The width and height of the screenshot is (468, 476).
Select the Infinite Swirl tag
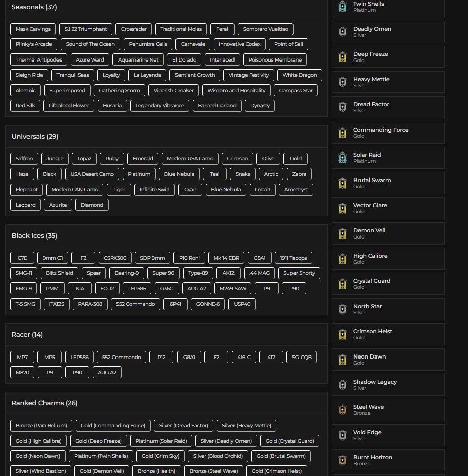[x=155, y=189]
